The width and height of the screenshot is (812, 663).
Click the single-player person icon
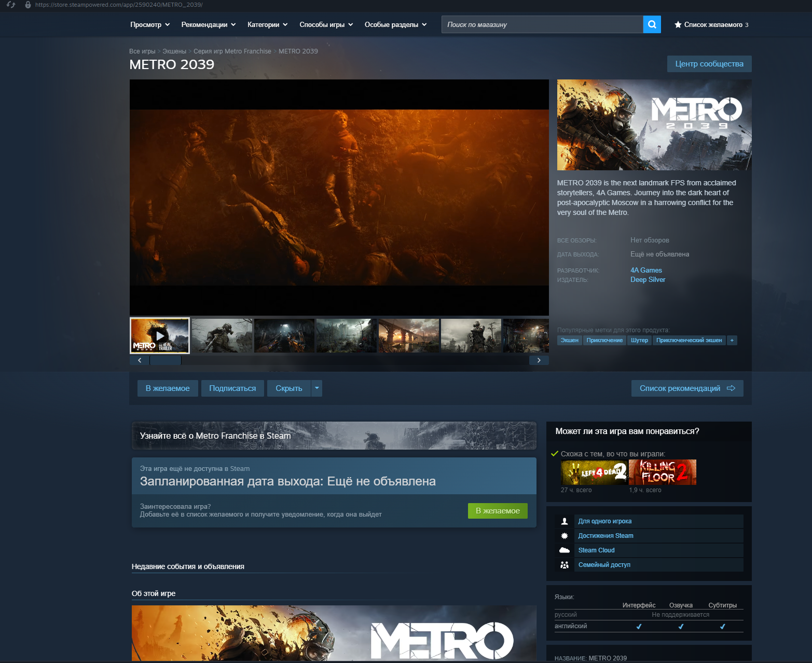click(x=565, y=521)
